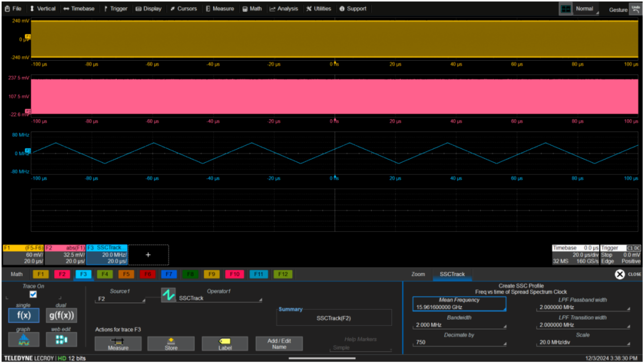Uncheck the Trace On checkbox
The width and height of the screenshot is (644, 363).
(33, 295)
